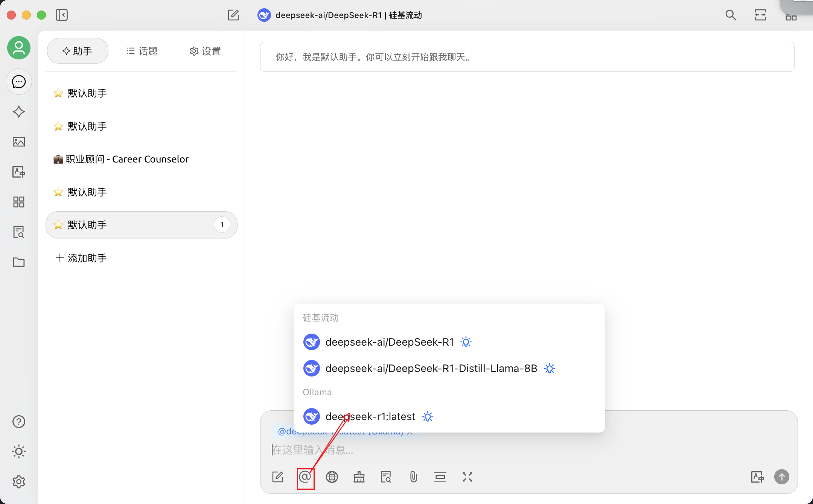Viewport: 813px width, 504px height.
Task: Choose deepseek-ai/DeepSeek-R1-Distill-Llama-8B from the model popup
Action: pyautogui.click(x=449, y=368)
